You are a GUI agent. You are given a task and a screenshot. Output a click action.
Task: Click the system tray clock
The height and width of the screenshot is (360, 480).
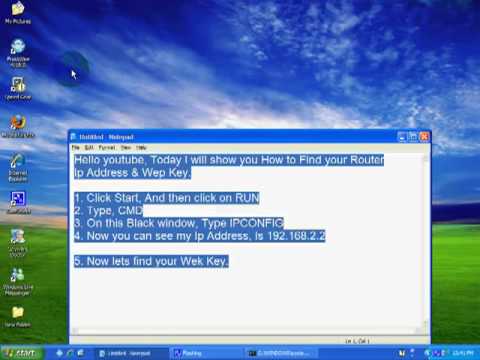pos(463,353)
